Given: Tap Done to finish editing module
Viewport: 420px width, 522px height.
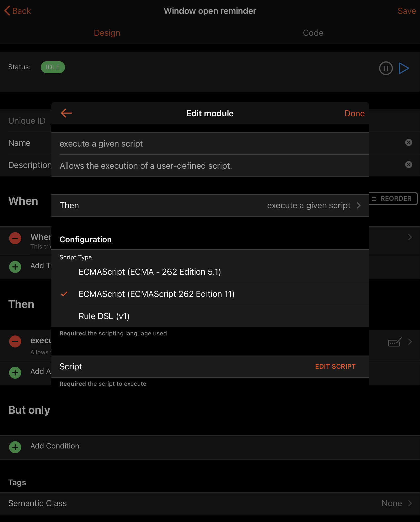Looking at the screenshot, I should coord(354,113).
